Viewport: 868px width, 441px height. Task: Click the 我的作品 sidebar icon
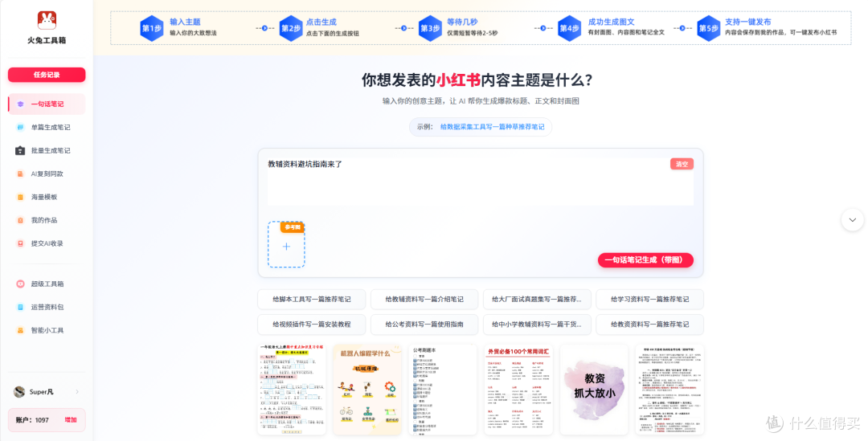coord(20,220)
